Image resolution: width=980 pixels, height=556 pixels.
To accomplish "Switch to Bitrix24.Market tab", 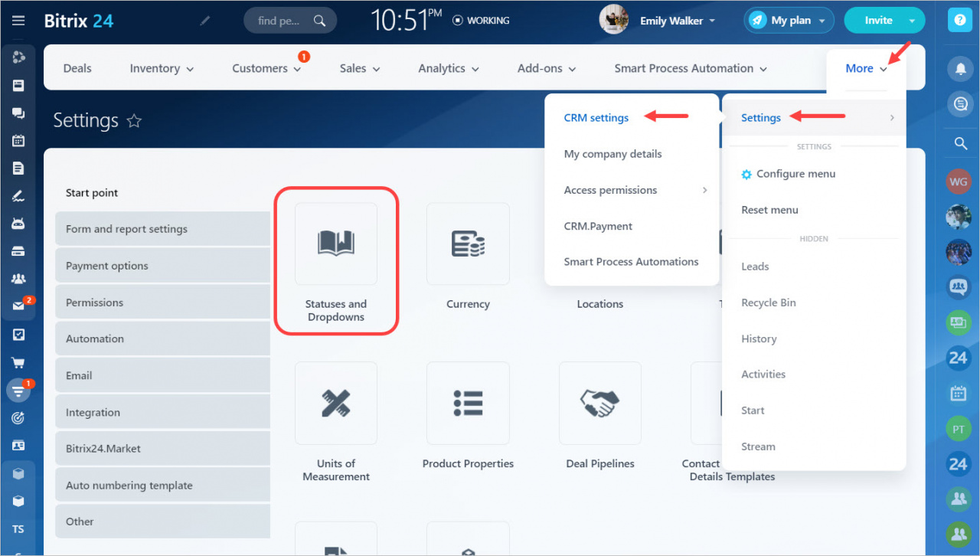I will 162,449.
